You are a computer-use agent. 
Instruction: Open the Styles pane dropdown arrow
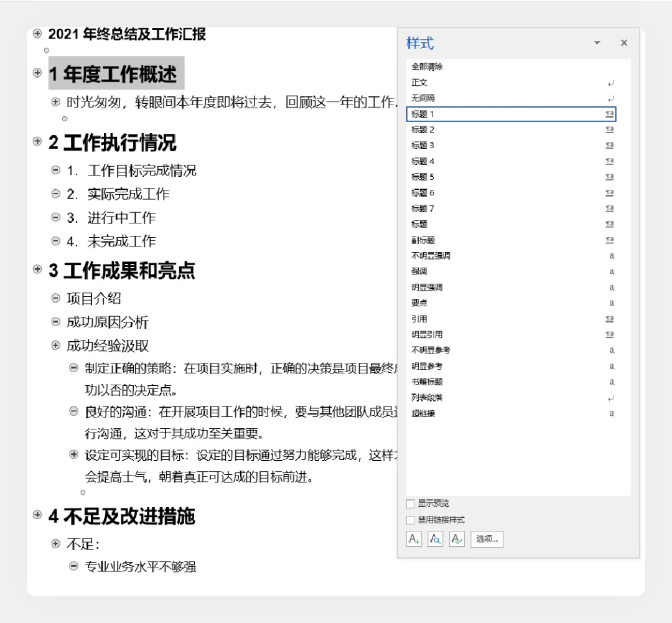(597, 42)
